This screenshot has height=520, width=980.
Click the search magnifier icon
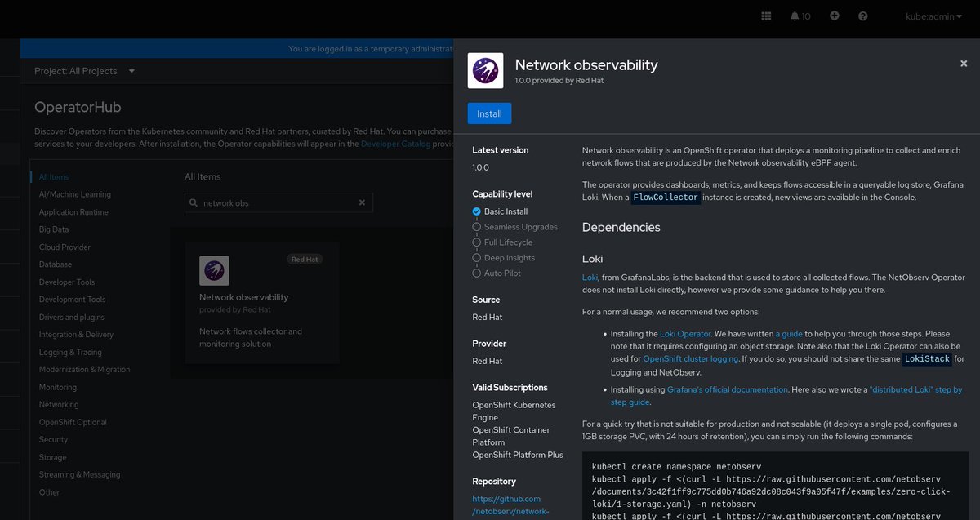pyautogui.click(x=194, y=202)
